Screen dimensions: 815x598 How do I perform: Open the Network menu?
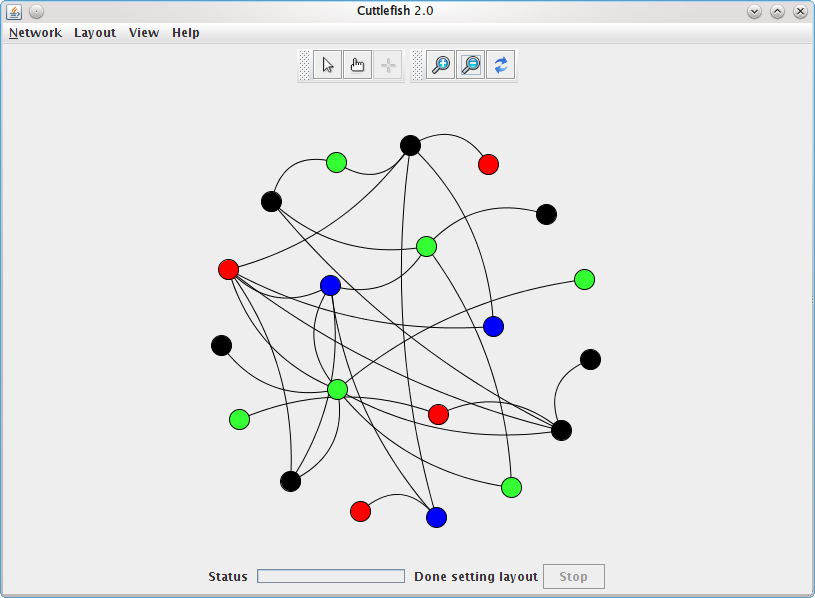[35, 33]
